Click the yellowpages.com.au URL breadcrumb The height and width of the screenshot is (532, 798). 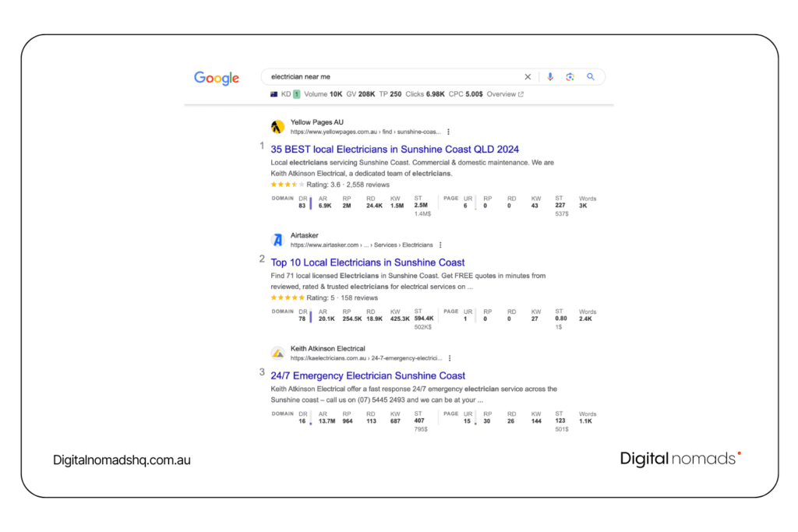[365, 132]
